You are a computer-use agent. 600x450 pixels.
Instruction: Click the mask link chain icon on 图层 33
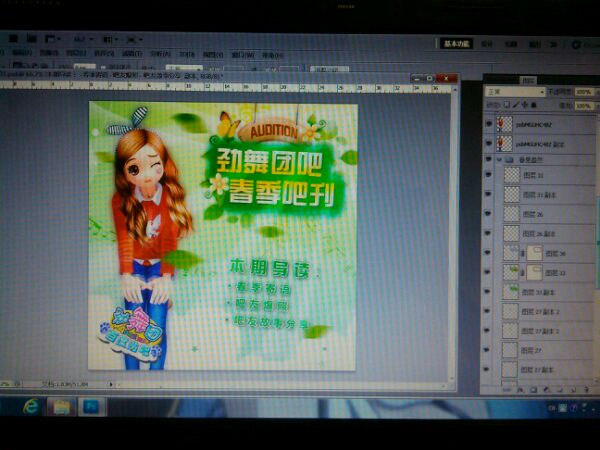pos(523,273)
